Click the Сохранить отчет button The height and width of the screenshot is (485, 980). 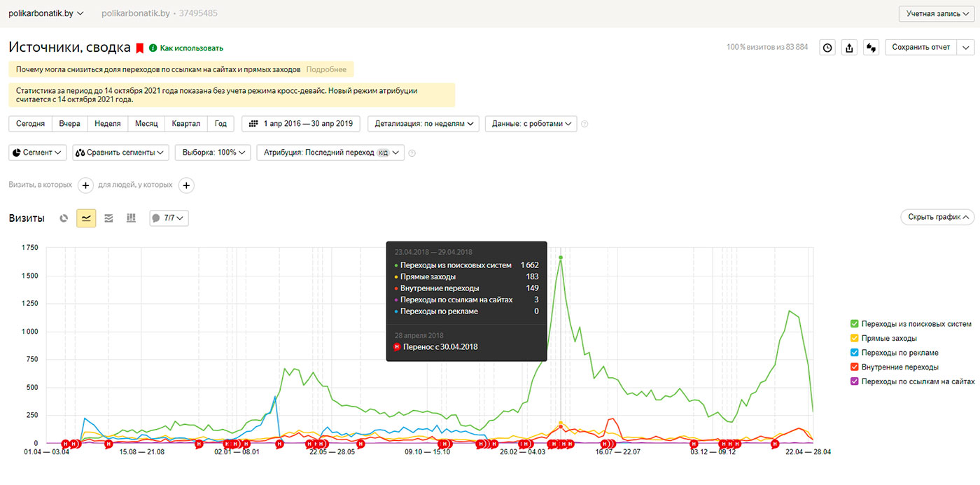(x=921, y=48)
